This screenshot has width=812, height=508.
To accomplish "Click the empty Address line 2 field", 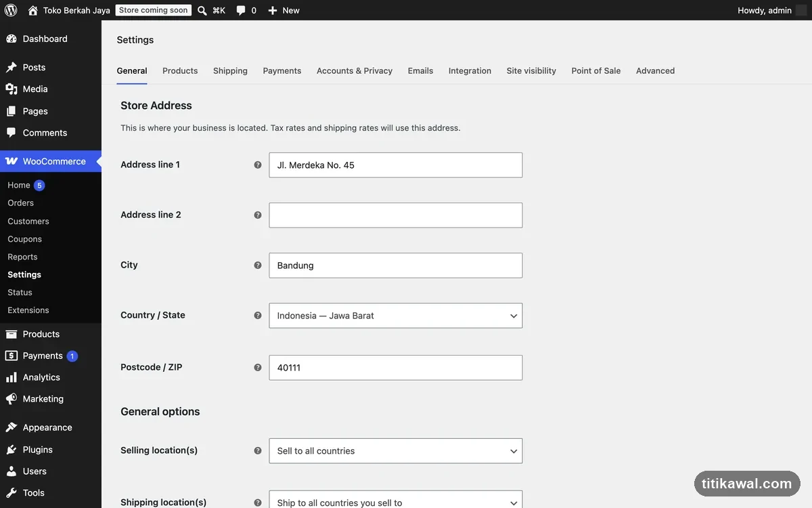I will click(396, 215).
